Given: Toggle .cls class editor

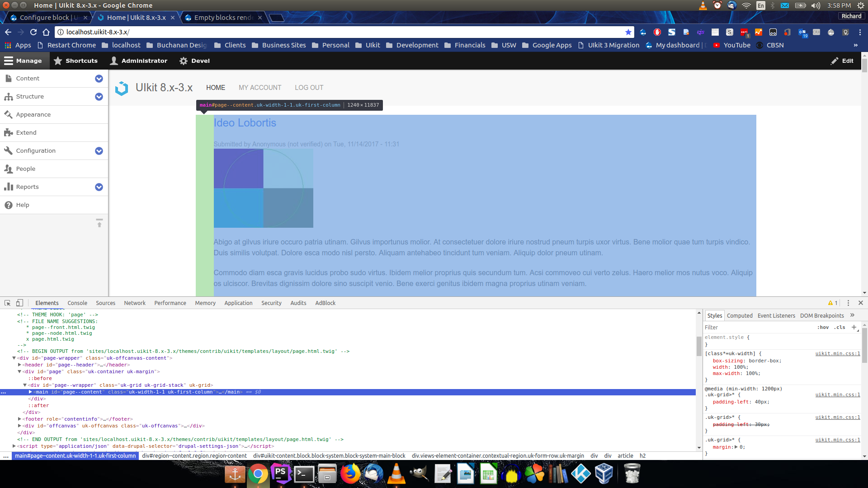Looking at the screenshot, I should [x=840, y=327].
